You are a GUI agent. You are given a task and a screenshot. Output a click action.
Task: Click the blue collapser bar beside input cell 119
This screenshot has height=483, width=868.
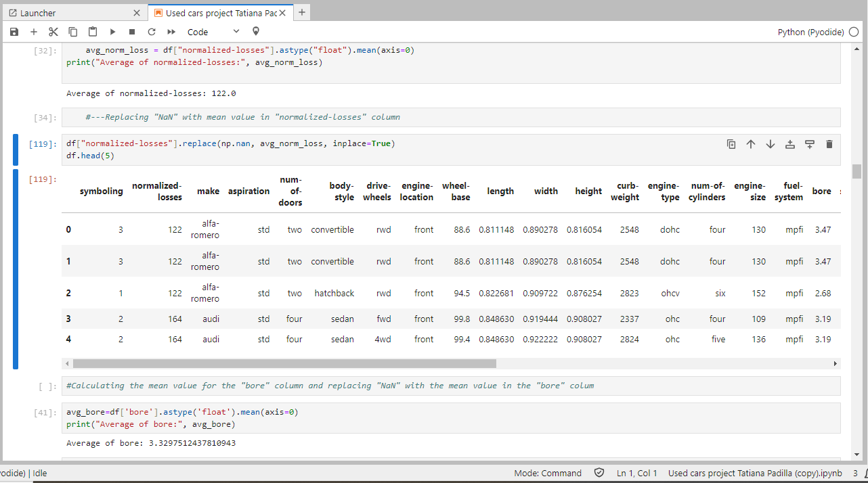point(16,150)
